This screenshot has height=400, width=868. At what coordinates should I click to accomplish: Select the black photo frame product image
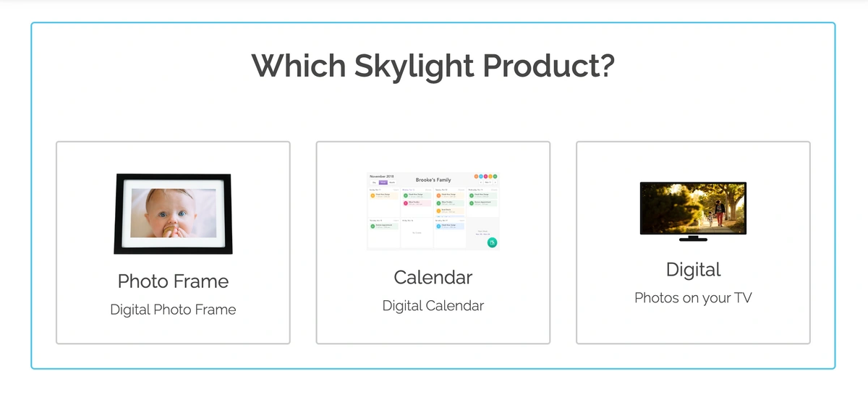pos(173,214)
